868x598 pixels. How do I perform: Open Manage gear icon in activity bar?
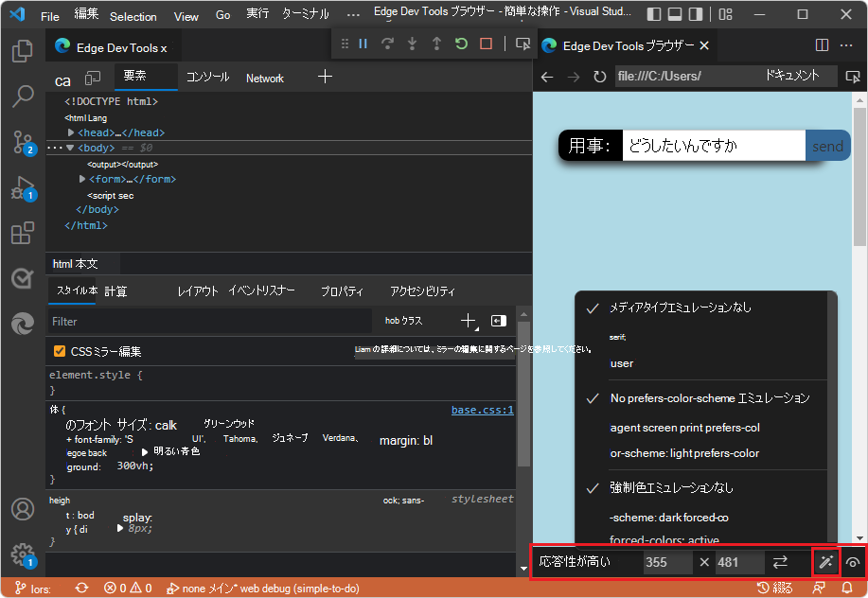pyautogui.click(x=22, y=554)
